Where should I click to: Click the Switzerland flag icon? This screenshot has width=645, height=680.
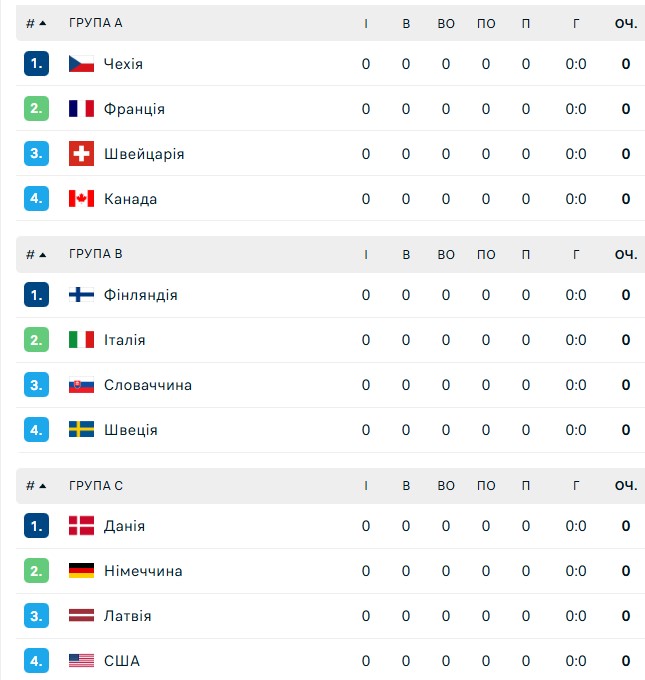pyautogui.click(x=81, y=154)
